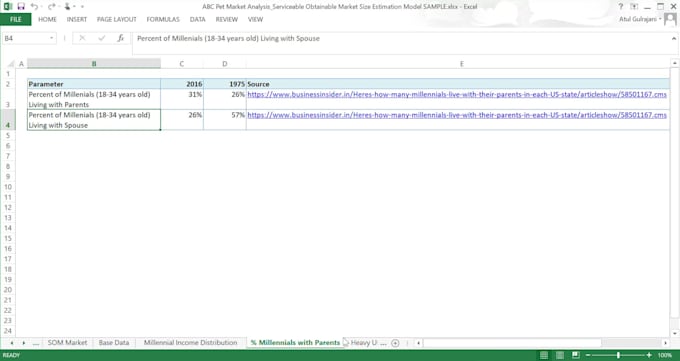Open the DATA ribbon tab
Screen dimensions: 680x361
click(197, 20)
